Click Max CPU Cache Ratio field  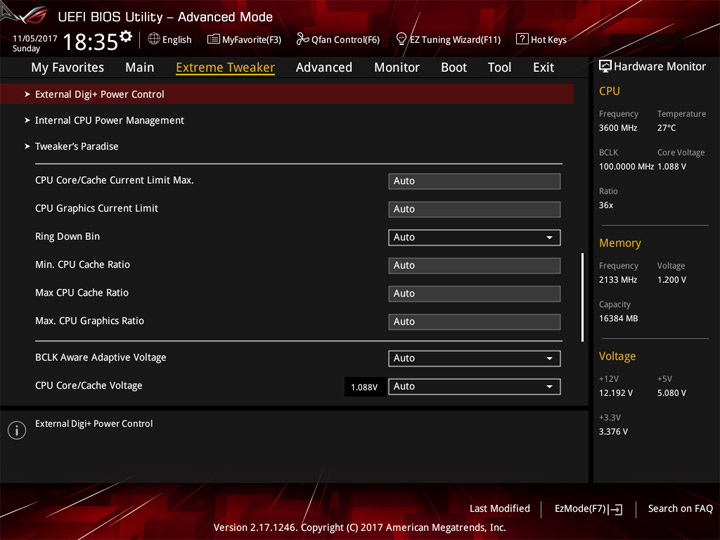[x=474, y=293]
